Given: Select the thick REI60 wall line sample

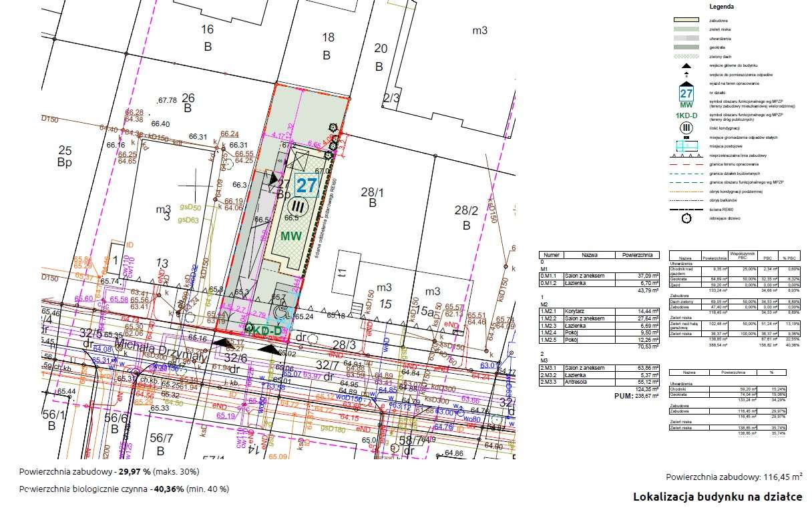Looking at the screenshot, I should (x=686, y=210).
